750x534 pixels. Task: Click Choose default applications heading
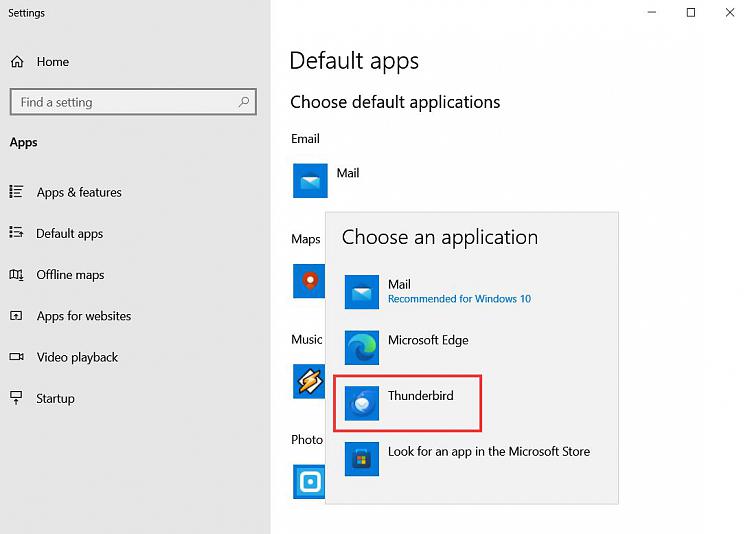[395, 102]
